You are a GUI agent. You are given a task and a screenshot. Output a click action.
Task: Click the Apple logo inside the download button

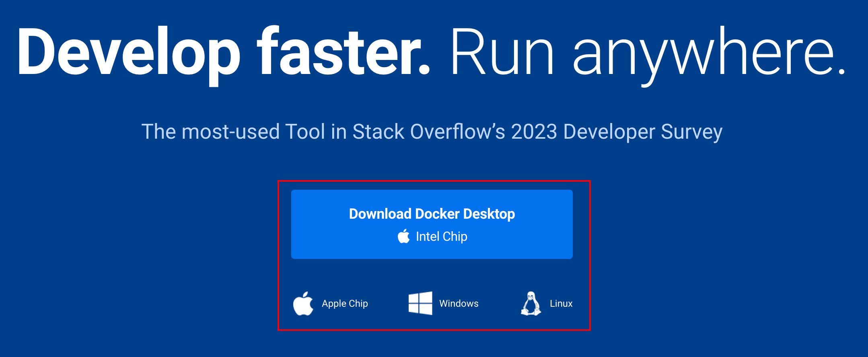click(404, 236)
